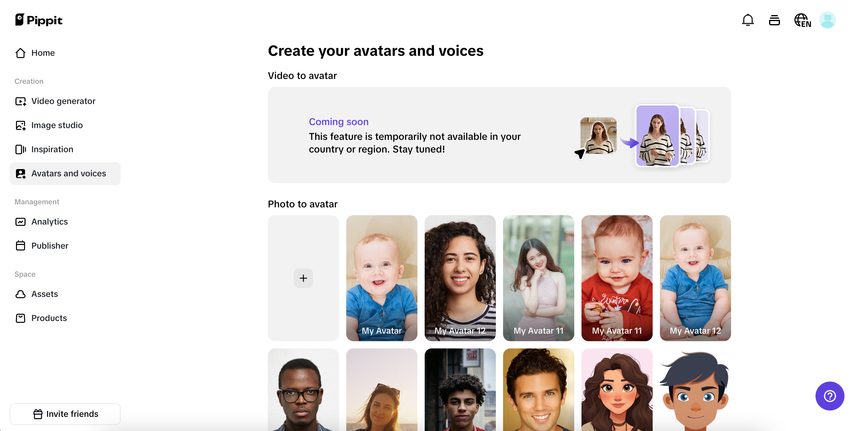The height and width of the screenshot is (431, 868).
Task: Go to Home in the sidebar
Action: (43, 52)
